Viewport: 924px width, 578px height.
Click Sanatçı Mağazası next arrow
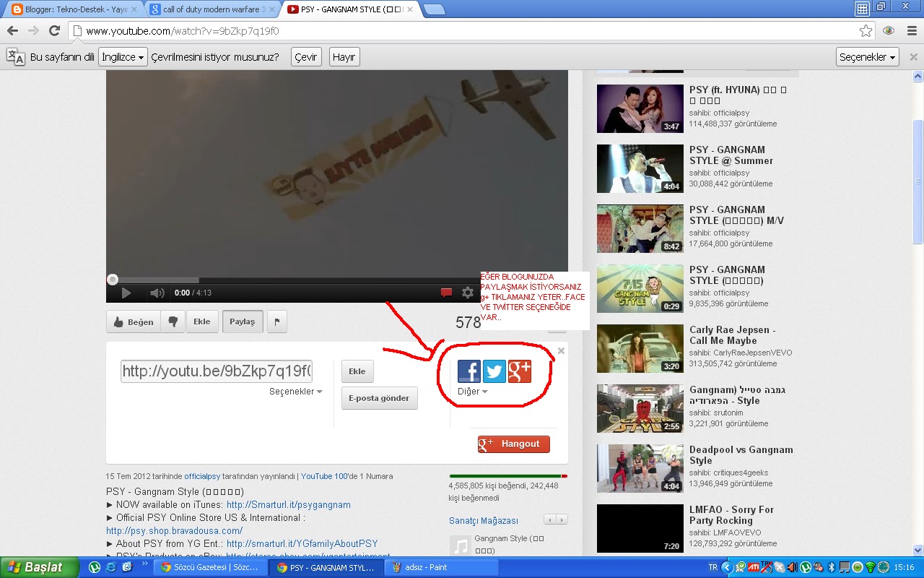click(x=562, y=519)
